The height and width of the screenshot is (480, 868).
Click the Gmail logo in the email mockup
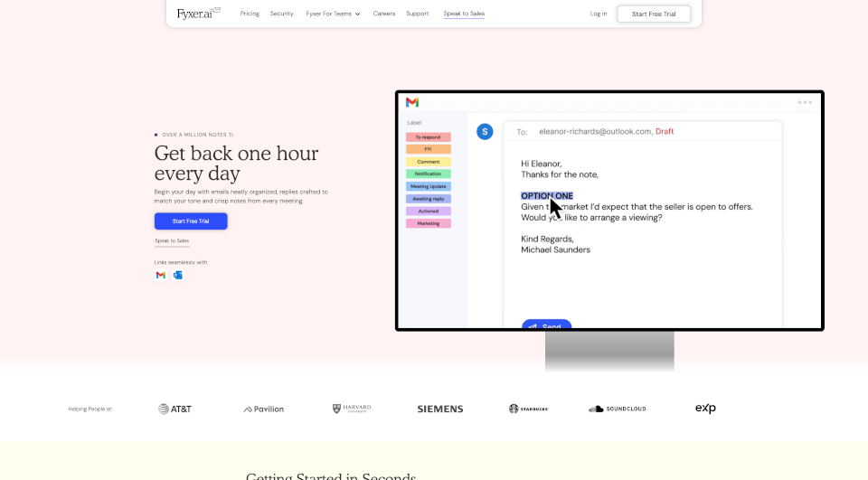[412, 102]
